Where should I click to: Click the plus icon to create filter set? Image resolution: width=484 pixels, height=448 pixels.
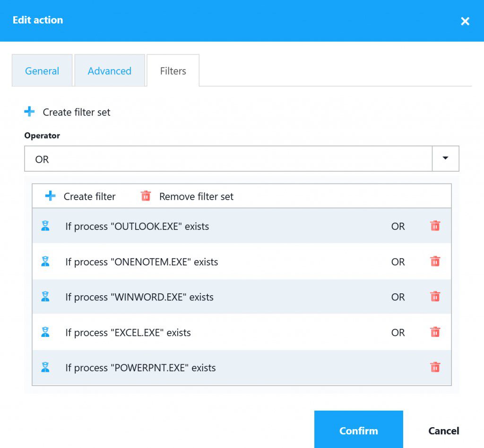(x=29, y=112)
